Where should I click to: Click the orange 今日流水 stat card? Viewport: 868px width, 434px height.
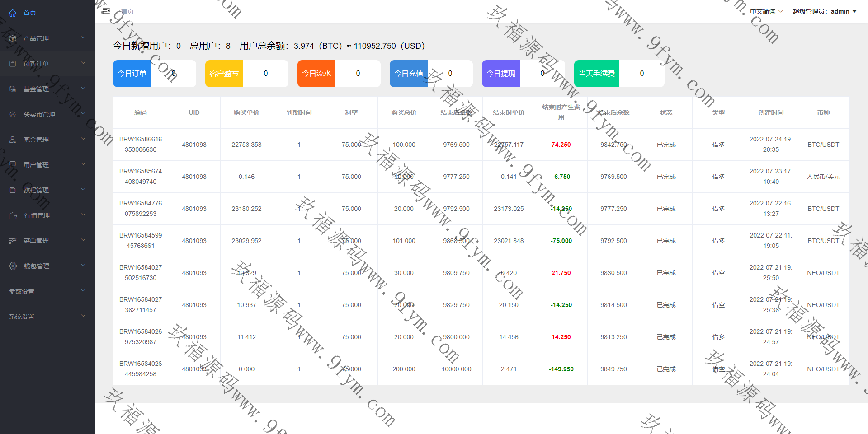[316, 74]
